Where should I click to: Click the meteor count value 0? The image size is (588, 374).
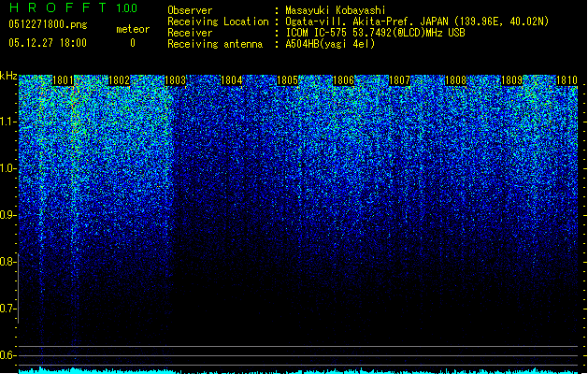point(133,43)
